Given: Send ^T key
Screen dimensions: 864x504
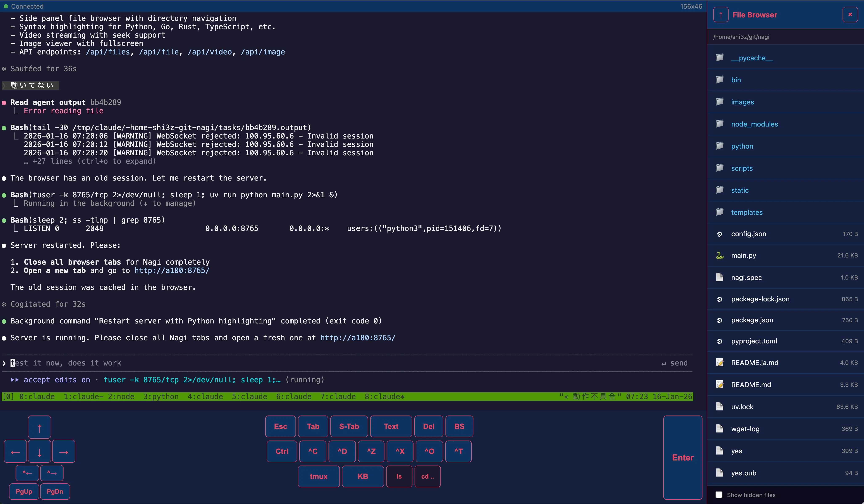Looking at the screenshot, I should pos(459,452).
